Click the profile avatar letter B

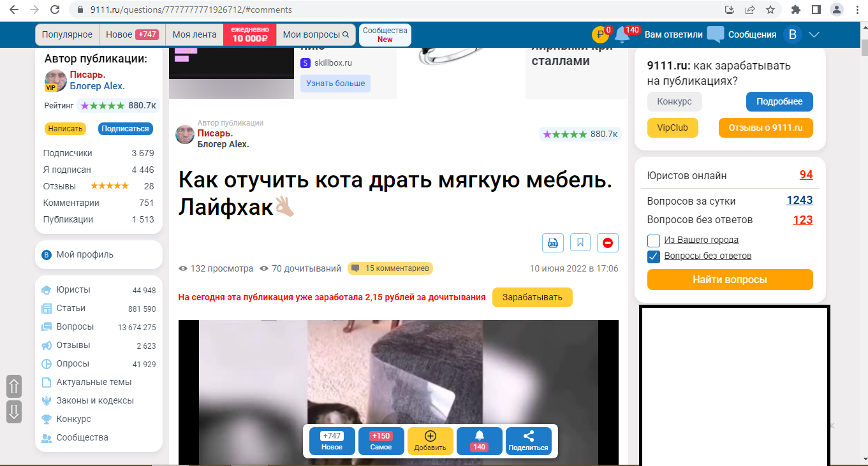(793, 34)
